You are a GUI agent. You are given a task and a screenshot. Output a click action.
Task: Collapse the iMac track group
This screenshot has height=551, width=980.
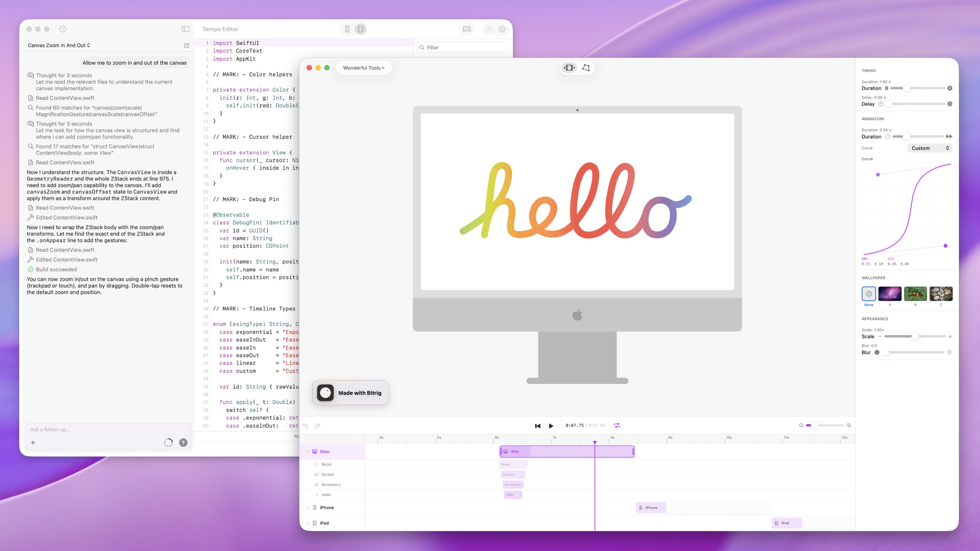(307, 451)
